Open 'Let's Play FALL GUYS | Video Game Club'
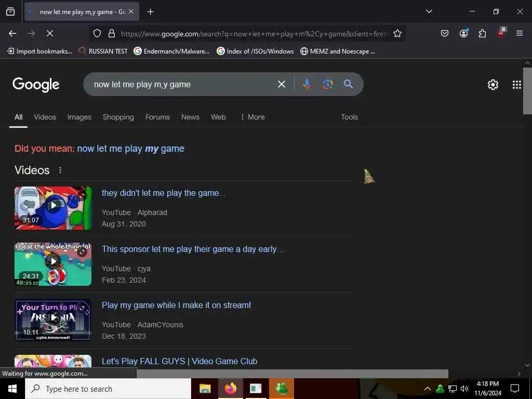Screen dimensions: 532x399 point(179,361)
